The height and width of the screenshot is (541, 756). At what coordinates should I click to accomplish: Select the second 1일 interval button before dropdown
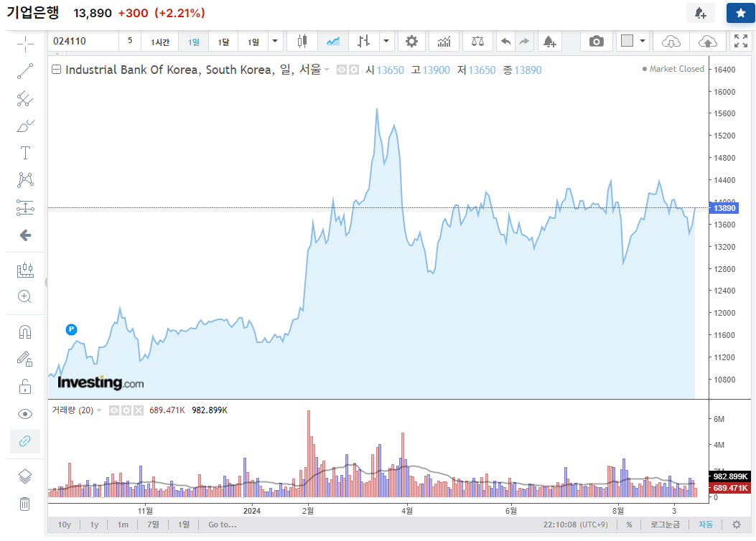[253, 42]
